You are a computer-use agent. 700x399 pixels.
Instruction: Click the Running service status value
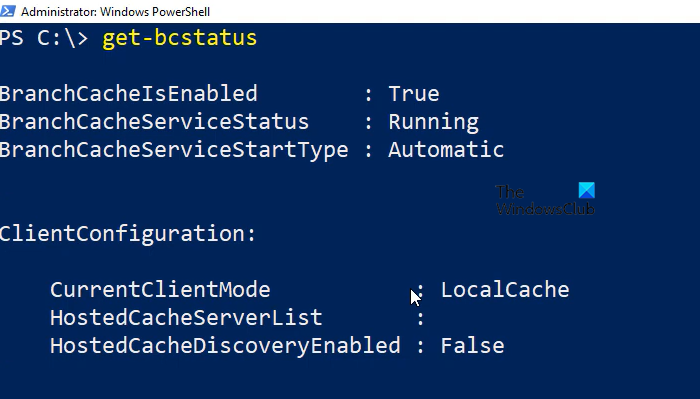pyautogui.click(x=433, y=123)
